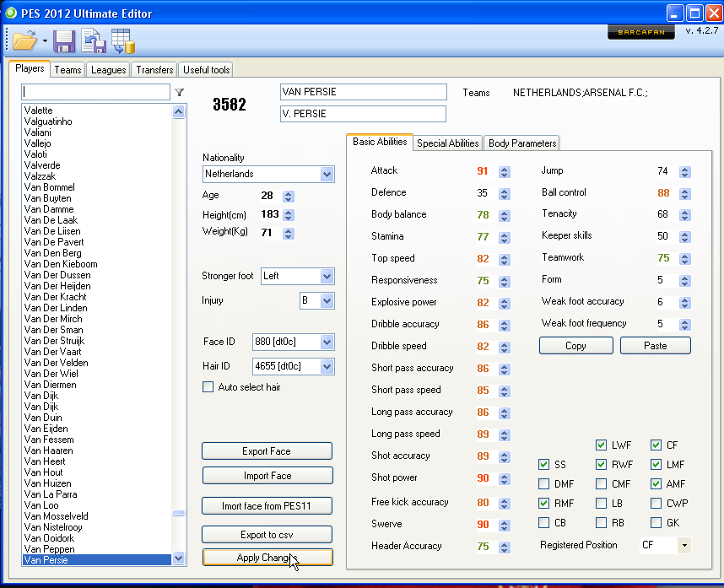Click the Apply Changes button
The height and width of the screenshot is (588, 724).
(x=267, y=557)
